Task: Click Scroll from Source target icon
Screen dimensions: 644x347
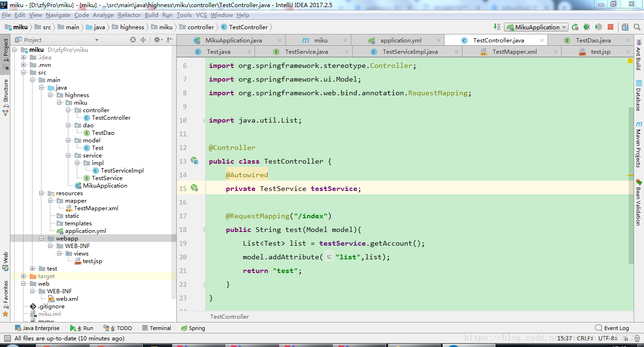Action: tap(134, 40)
